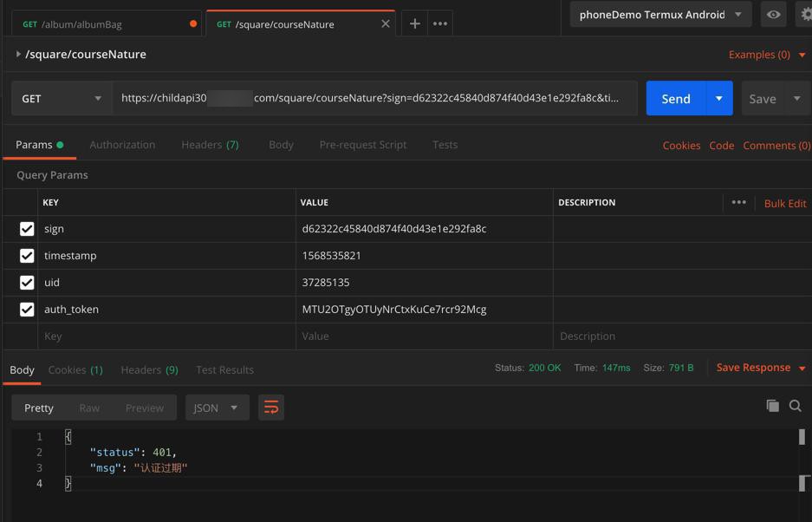
Task: Switch to the Params tab
Action: coord(39,145)
